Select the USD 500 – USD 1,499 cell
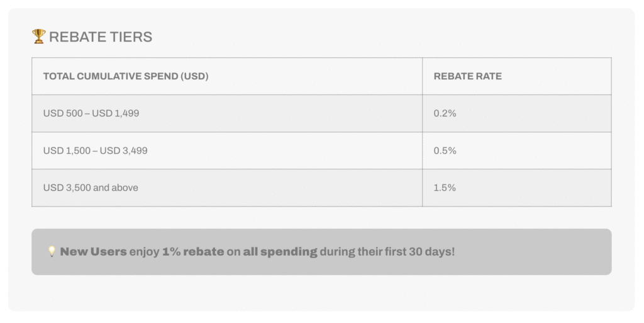Screen dimensions: 644x323 tap(227, 113)
